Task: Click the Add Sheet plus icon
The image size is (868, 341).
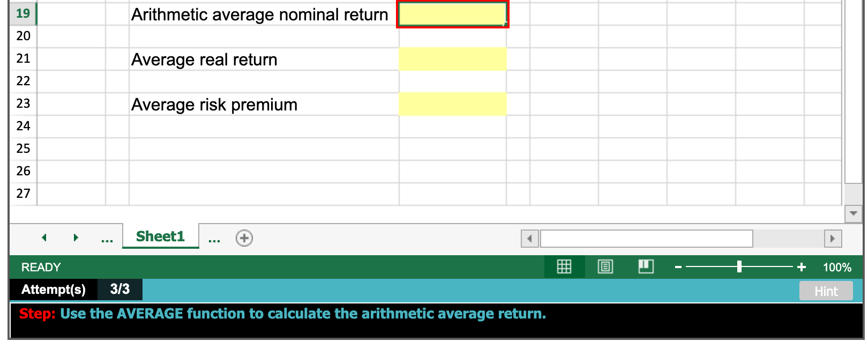Action: coord(244,238)
